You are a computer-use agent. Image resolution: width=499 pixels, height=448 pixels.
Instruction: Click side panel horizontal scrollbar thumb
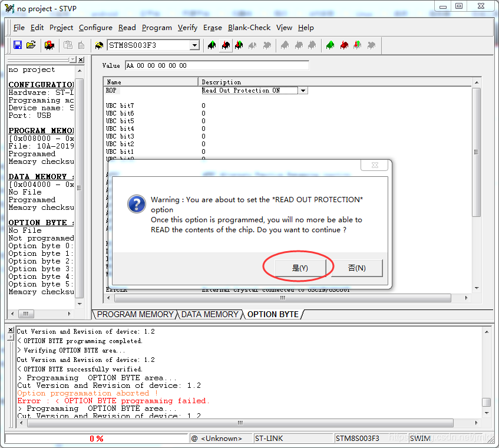coord(26,314)
